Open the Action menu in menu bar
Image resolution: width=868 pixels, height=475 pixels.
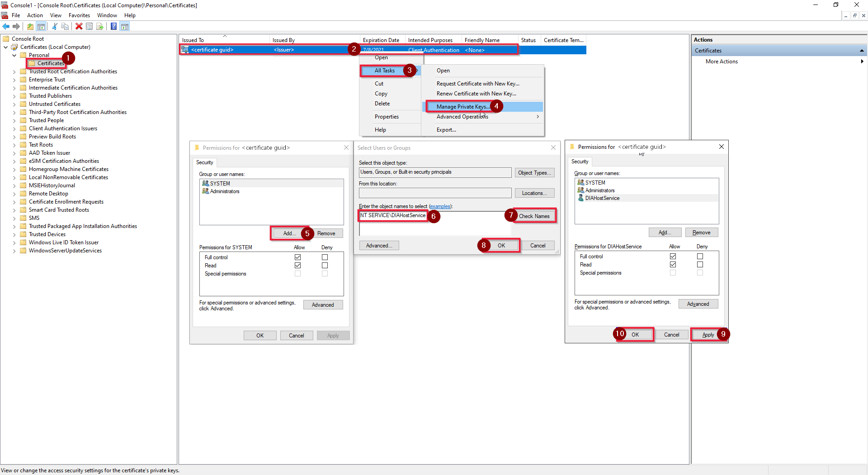pyautogui.click(x=35, y=15)
